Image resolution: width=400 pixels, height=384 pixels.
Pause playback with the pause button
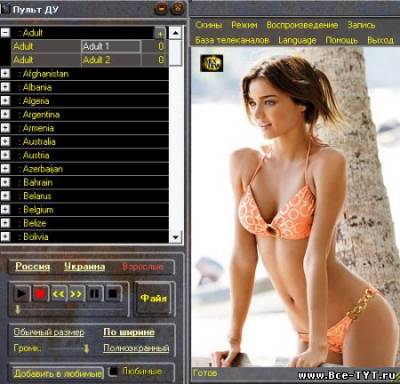pyautogui.click(x=95, y=294)
